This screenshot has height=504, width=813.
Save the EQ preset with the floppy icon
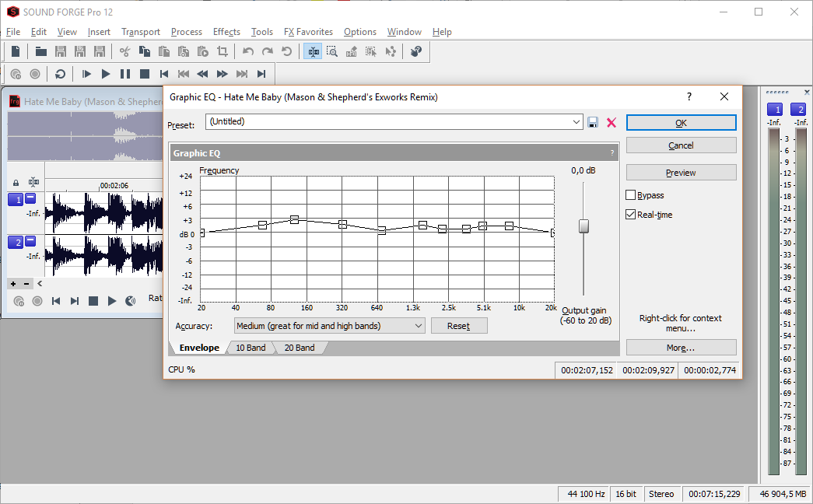593,122
